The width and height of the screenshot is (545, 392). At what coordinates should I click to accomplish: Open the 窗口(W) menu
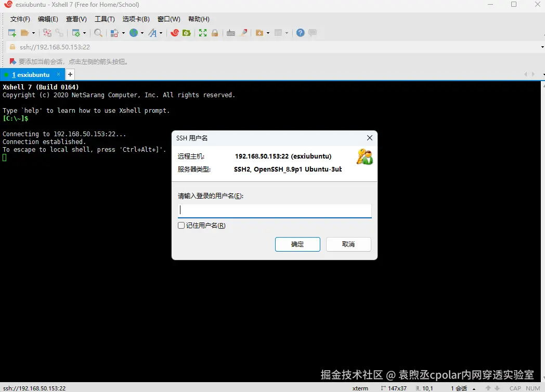point(169,19)
